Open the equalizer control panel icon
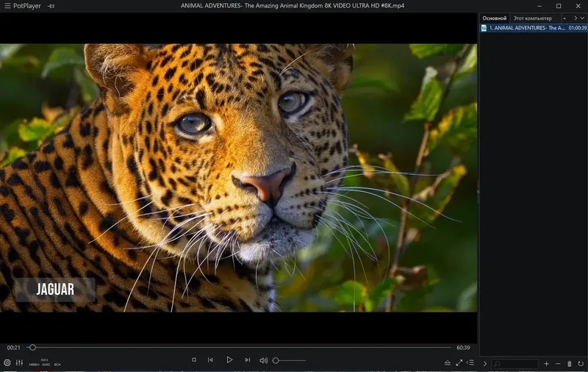The width and height of the screenshot is (588, 372). click(20, 363)
